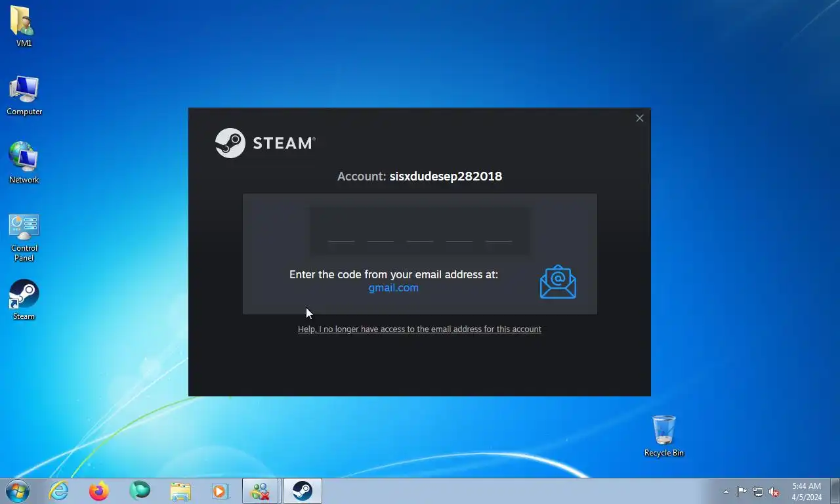Image resolution: width=840 pixels, height=504 pixels.
Task: Click the teal swirl browser taskbar icon
Action: pyautogui.click(x=140, y=491)
